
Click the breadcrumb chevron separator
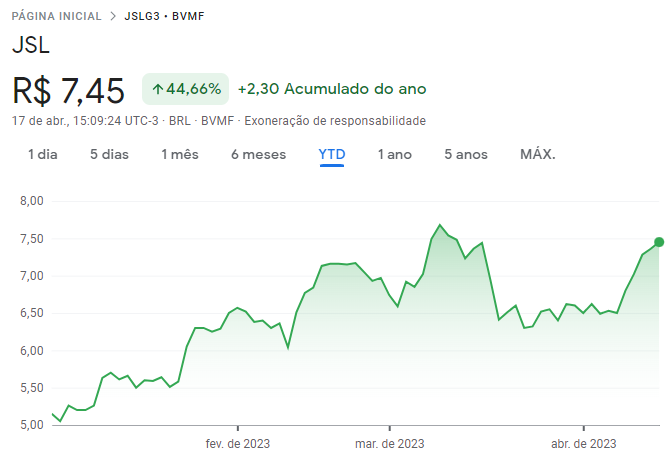[x=113, y=16]
